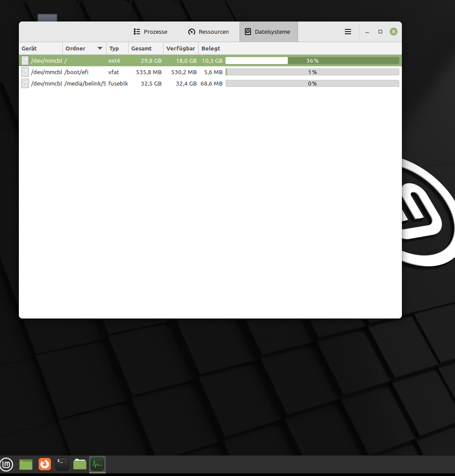Click the 535,8 MB total size value

[x=149, y=72]
